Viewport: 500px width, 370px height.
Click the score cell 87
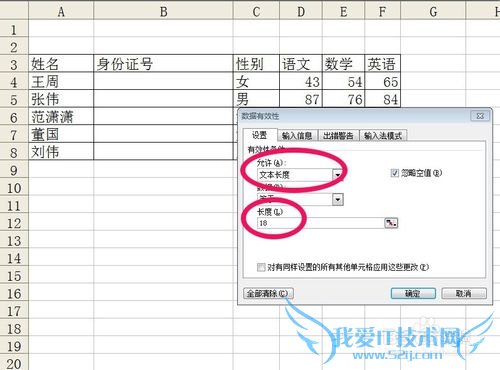pyautogui.click(x=301, y=99)
